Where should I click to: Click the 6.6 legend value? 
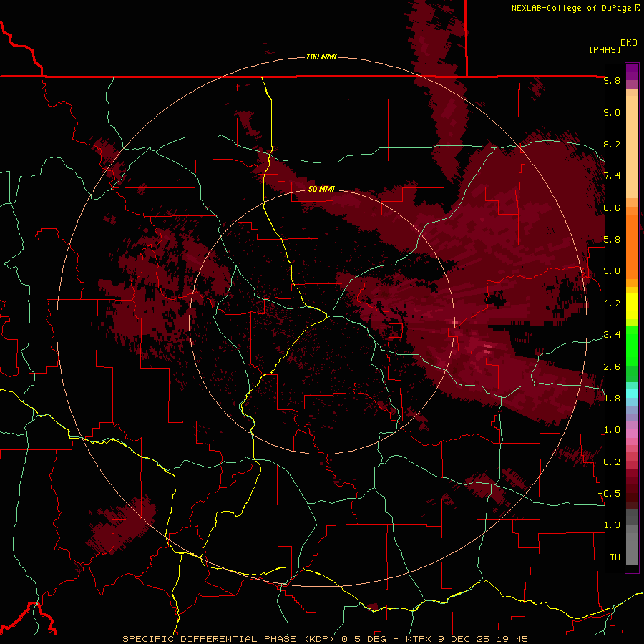pyautogui.click(x=612, y=208)
